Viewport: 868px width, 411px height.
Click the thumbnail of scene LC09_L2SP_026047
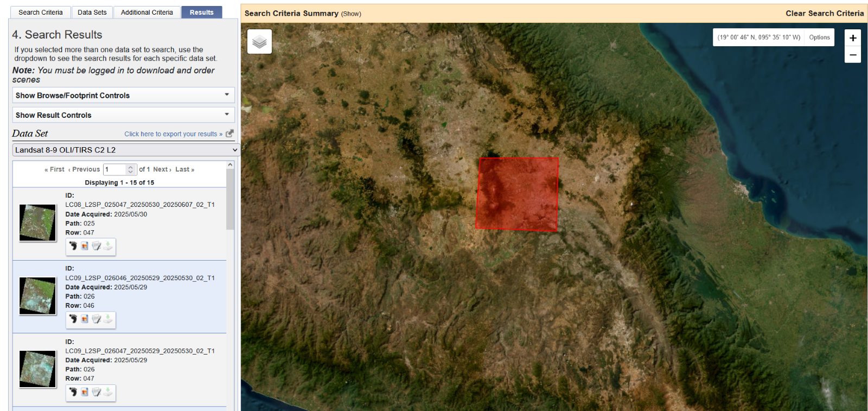[x=37, y=369]
